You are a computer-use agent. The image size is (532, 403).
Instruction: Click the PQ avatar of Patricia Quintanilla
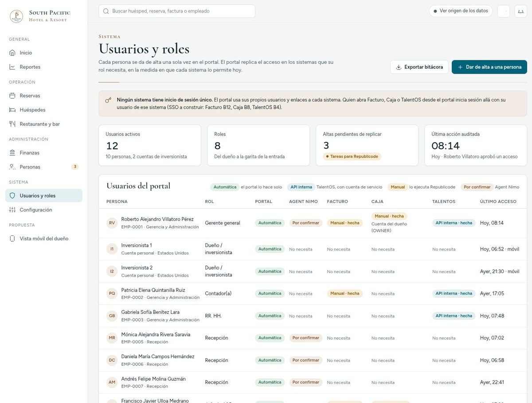(112, 293)
